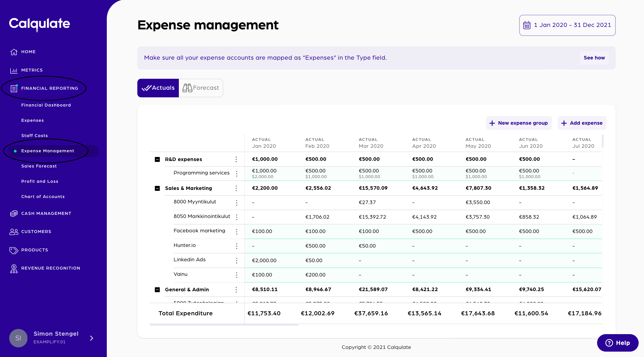Click the Home house icon in sidebar
Viewport: 644px width, 357px height.
14,52
